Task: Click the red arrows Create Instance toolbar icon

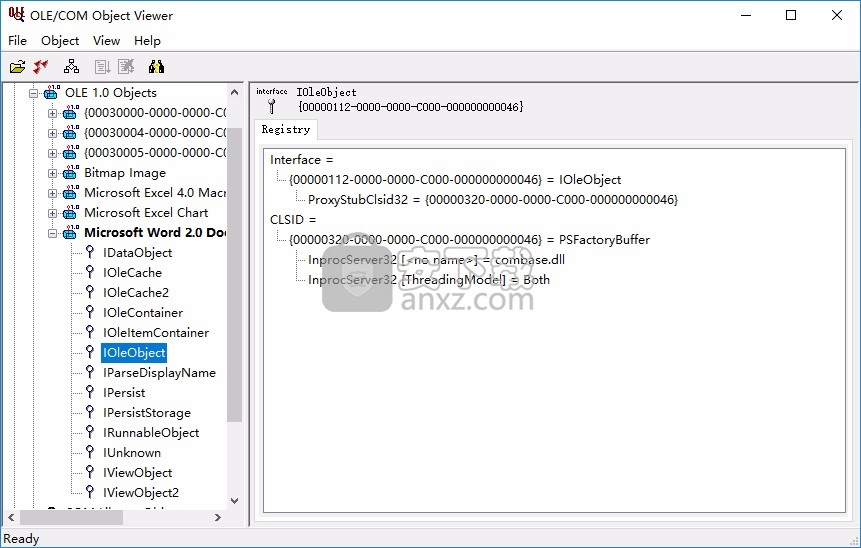Action: click(x=41, y=67)
